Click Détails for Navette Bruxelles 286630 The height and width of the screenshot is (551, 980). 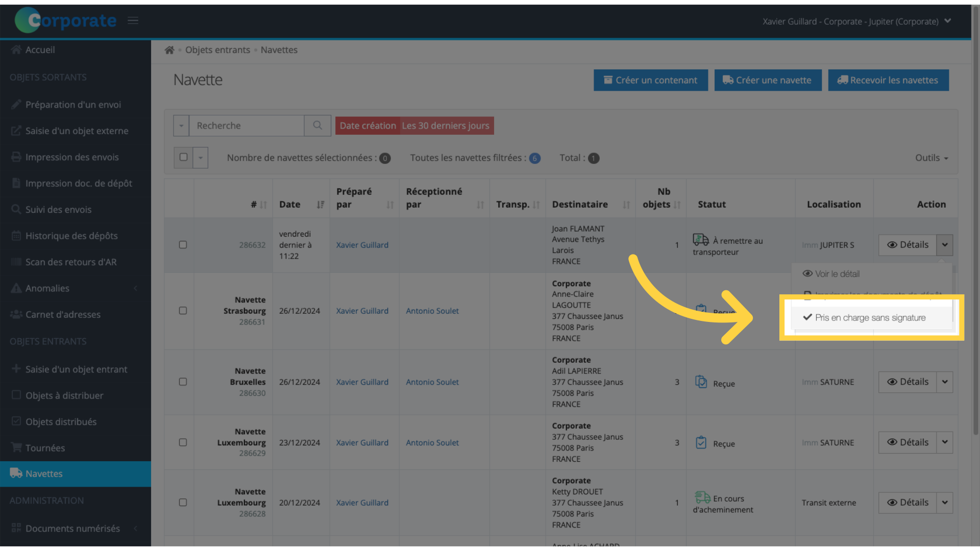coord(908,382)
